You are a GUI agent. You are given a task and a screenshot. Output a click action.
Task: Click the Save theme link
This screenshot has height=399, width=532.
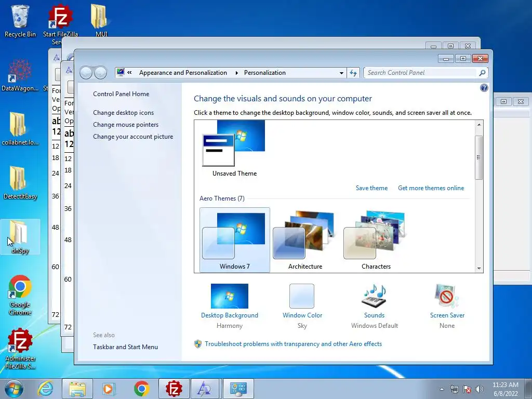click(371, 188)
